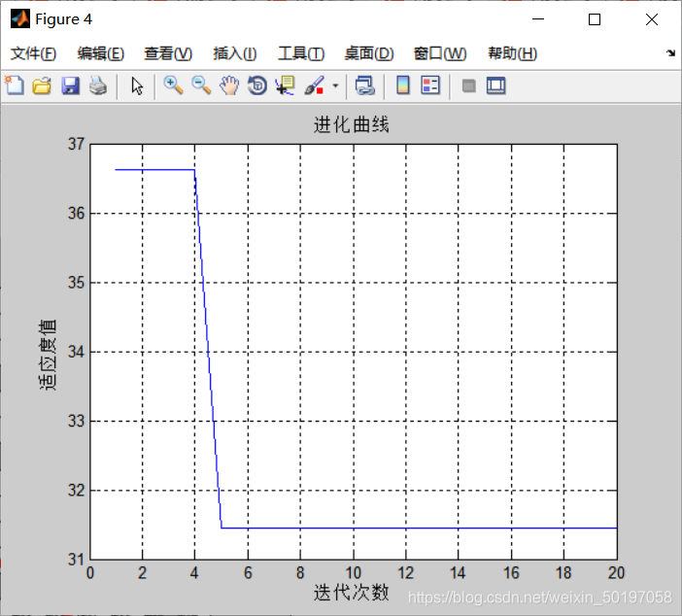Click the plot title 进化曲线
The width and height of the screenshot is (682, 616).
coord(351,125)
